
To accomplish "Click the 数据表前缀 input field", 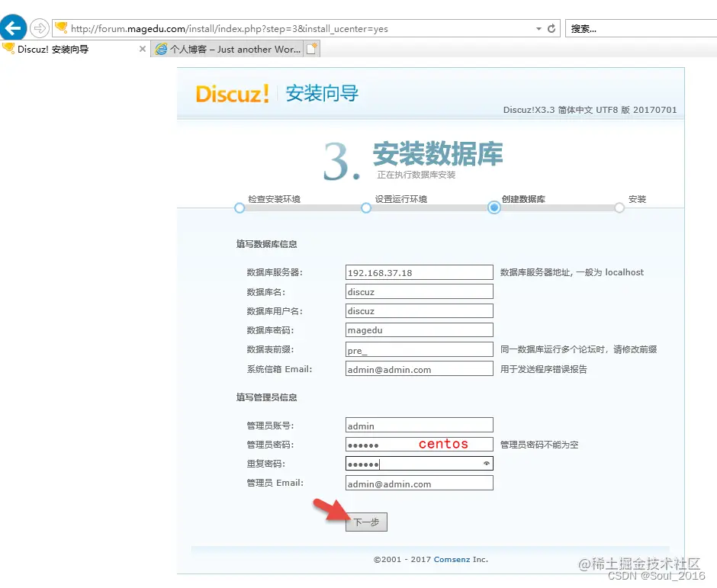I will click(420, 349).
